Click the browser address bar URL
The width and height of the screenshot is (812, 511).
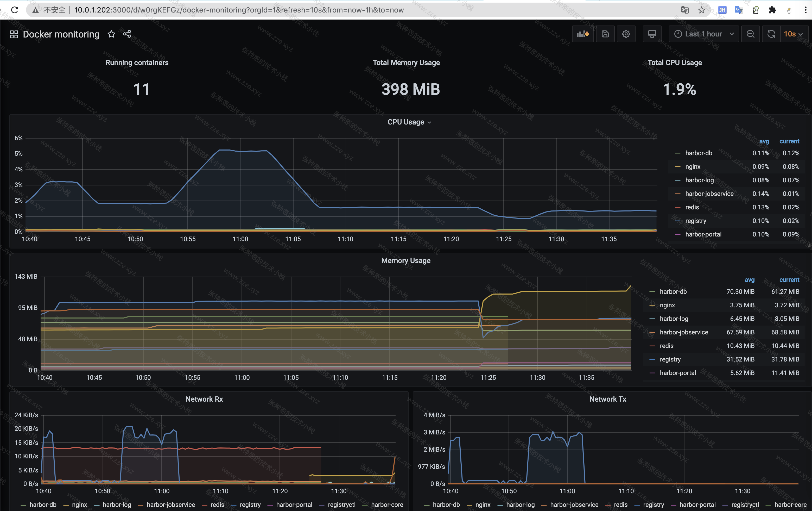pos(239,10)
